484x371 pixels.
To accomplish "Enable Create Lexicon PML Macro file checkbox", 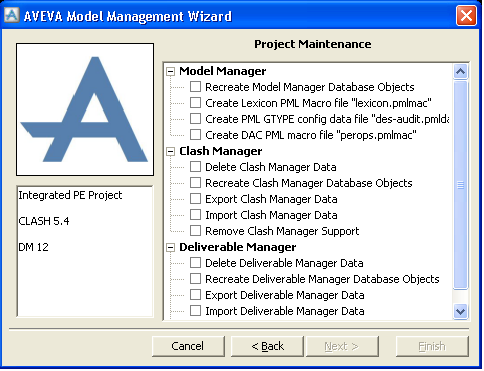I will click(195, 103).
